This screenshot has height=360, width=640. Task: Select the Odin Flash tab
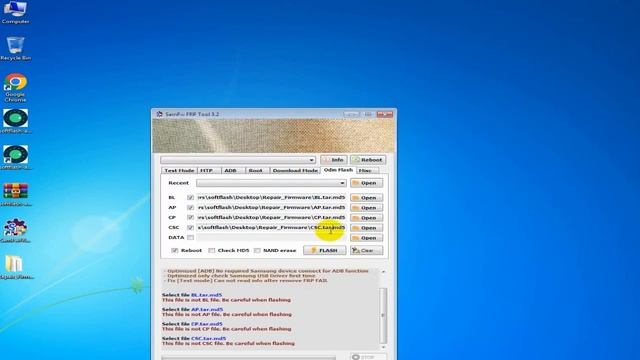(338, 169)
